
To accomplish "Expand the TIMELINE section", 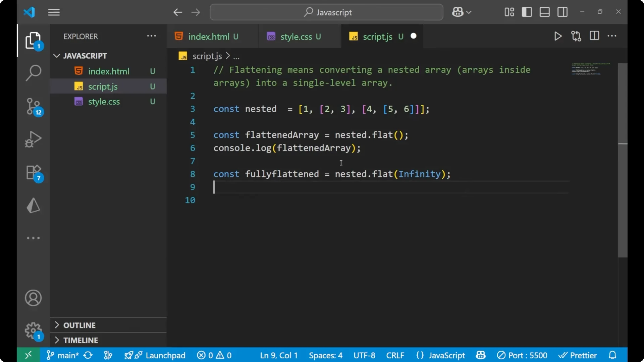I will (80, 340).
